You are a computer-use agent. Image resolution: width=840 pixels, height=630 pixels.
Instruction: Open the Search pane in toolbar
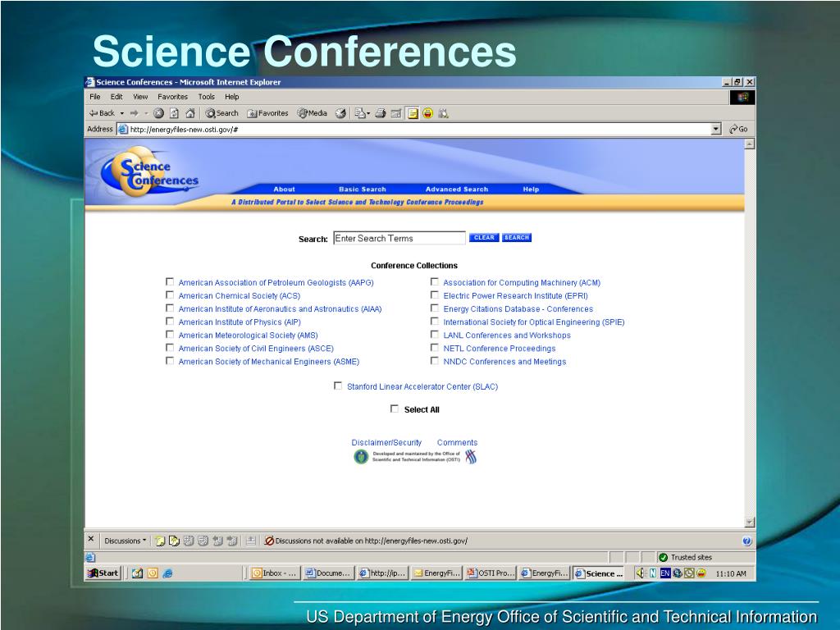[x=222, y=113]
